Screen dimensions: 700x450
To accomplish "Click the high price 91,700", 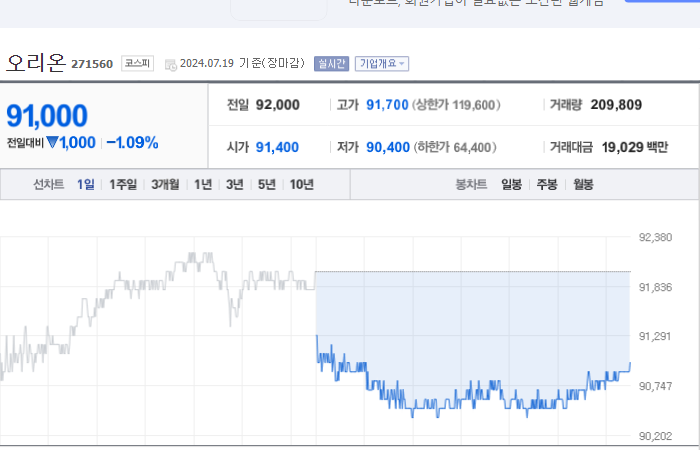I will coord(388,105).
